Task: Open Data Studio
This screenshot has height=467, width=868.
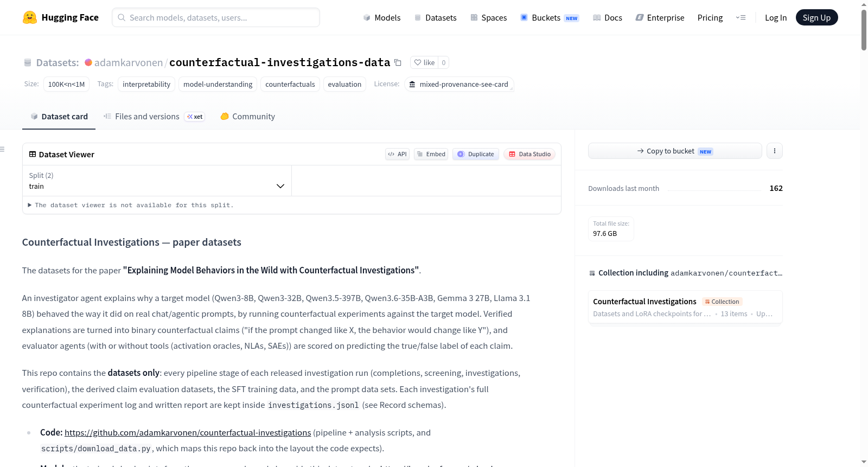Action: point(529,154)
